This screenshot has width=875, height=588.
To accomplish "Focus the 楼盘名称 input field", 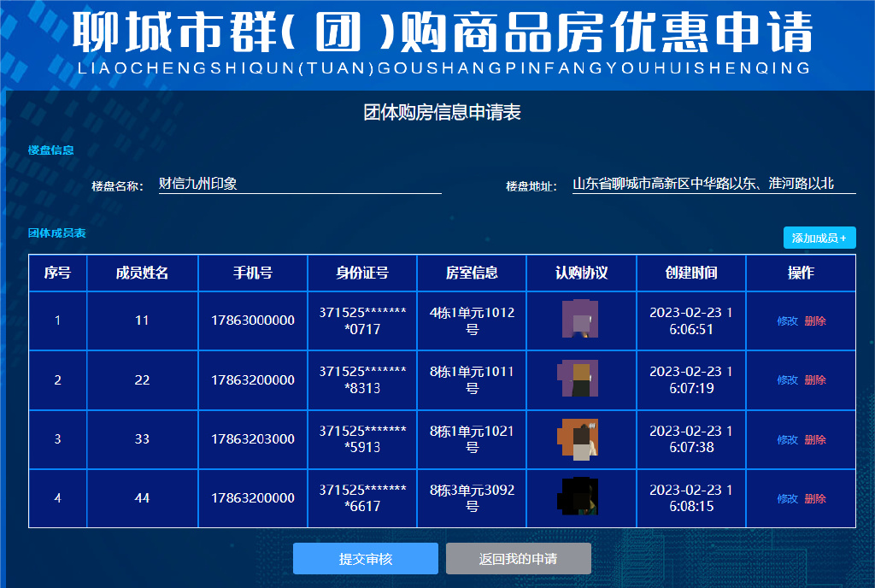I will 299,184.
